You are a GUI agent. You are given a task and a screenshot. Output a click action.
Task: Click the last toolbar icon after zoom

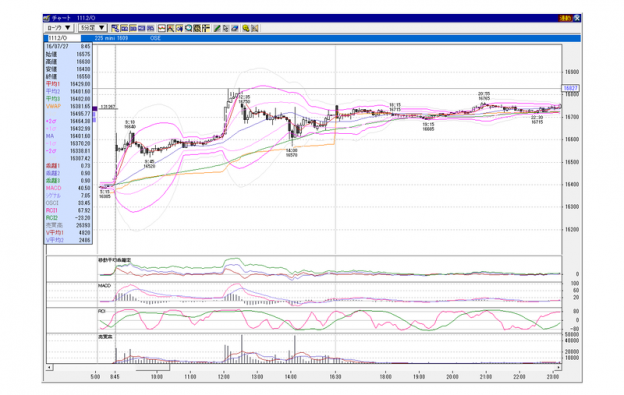pos(255,28)
